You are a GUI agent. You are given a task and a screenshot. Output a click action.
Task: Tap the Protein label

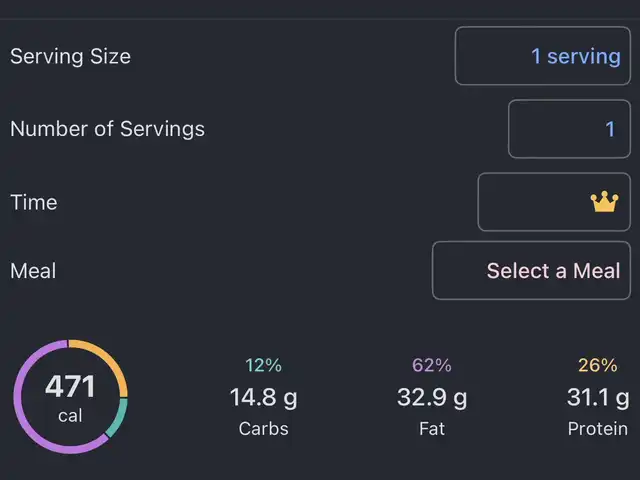pos(597,429)
